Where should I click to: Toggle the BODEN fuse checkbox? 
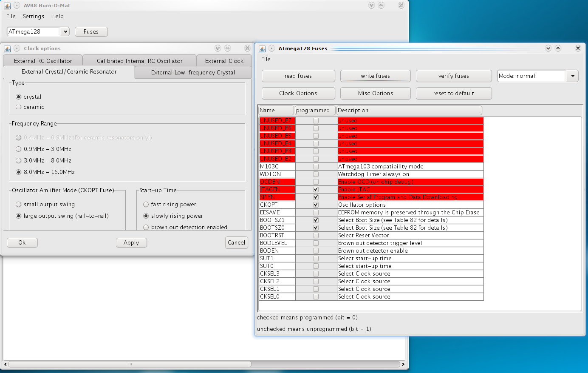tap(316, 251)
